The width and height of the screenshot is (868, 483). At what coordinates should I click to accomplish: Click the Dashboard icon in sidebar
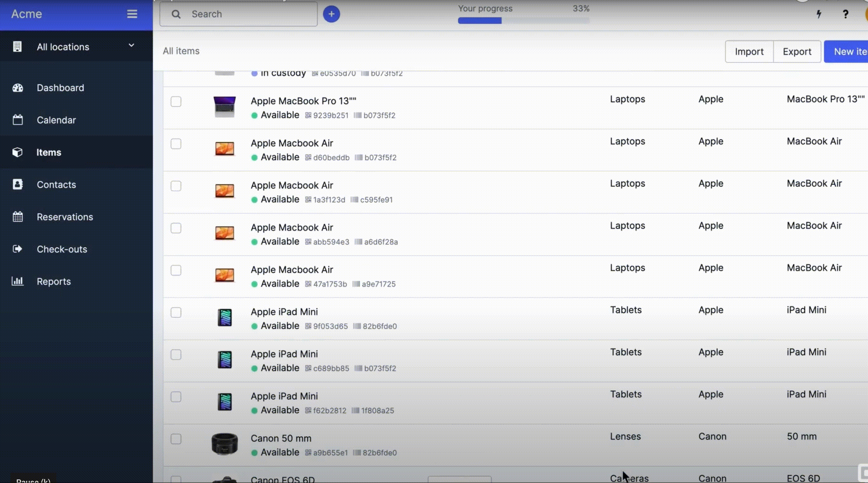(17, 88)
